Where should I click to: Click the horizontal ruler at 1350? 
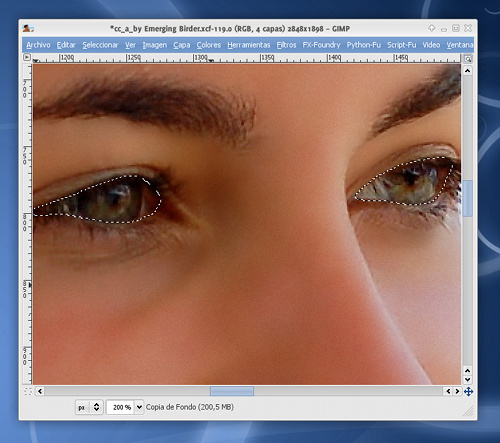[267, 58]
